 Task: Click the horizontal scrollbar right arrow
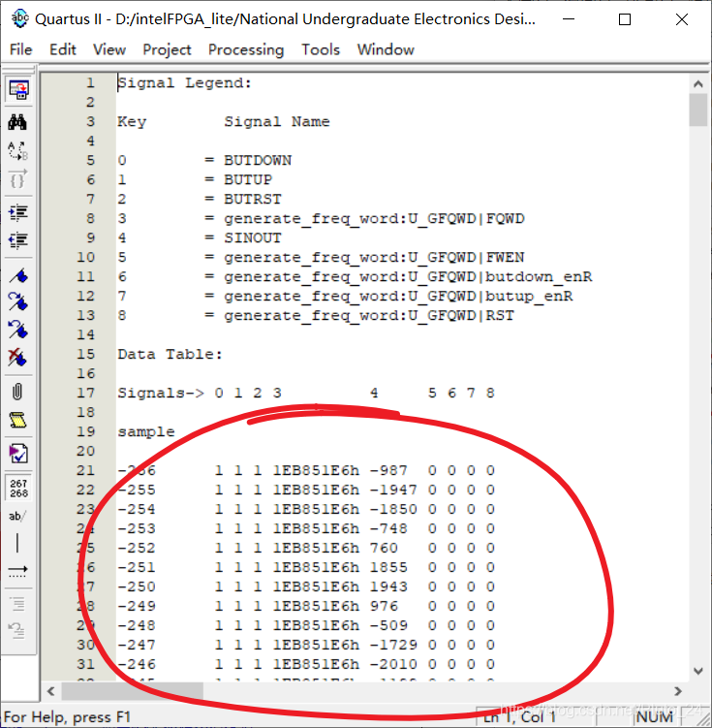pos(678,691)
